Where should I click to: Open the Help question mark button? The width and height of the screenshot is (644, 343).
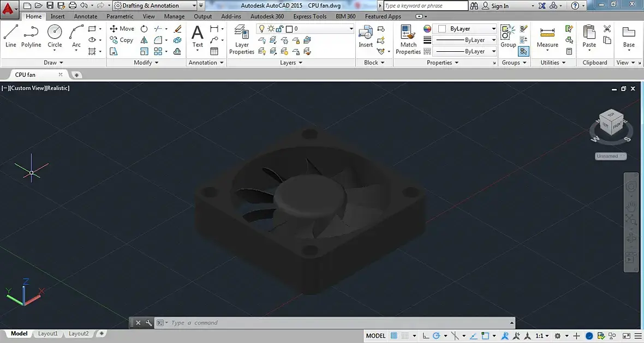575,5
